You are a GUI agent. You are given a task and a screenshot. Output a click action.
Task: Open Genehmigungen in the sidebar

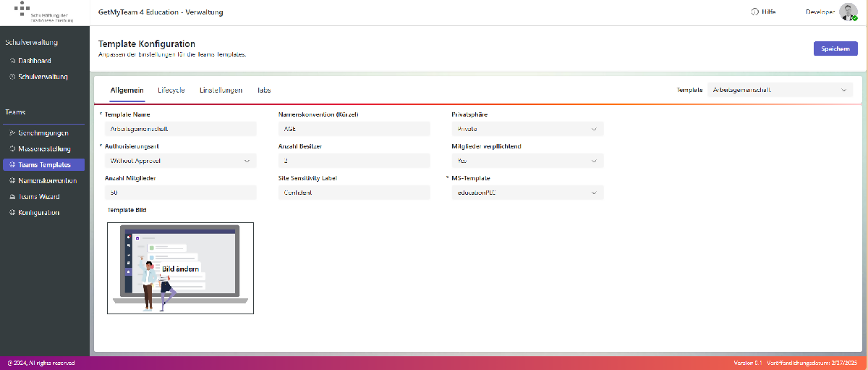pyautogui.click(x=45, y=133)
